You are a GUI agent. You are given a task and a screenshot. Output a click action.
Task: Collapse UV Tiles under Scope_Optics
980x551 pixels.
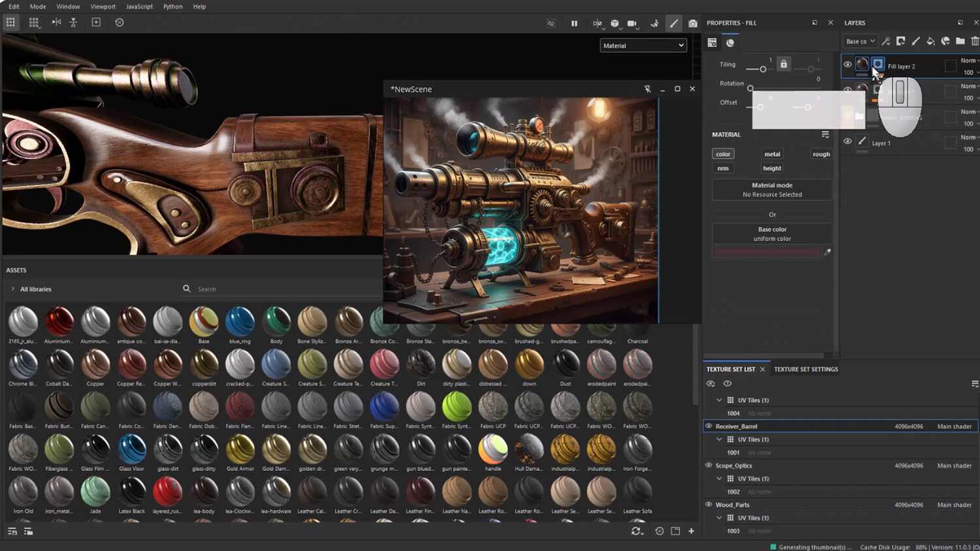click(719, 479)
